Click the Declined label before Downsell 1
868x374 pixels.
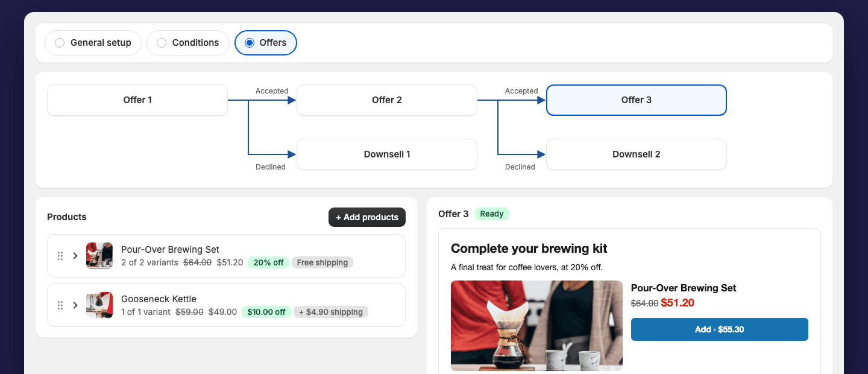point(271,167)
